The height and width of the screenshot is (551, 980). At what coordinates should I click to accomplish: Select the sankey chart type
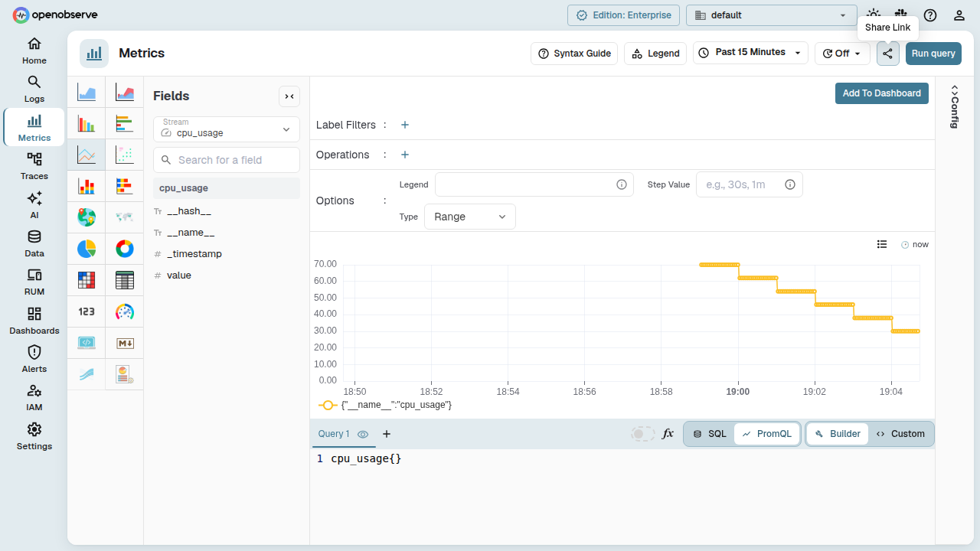coord(87,374)
